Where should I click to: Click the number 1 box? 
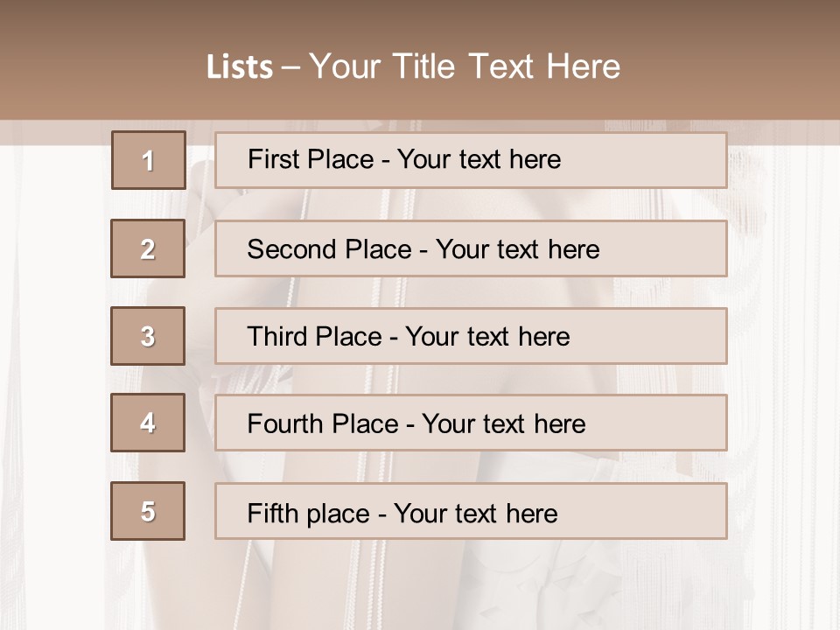pos(148,160)
